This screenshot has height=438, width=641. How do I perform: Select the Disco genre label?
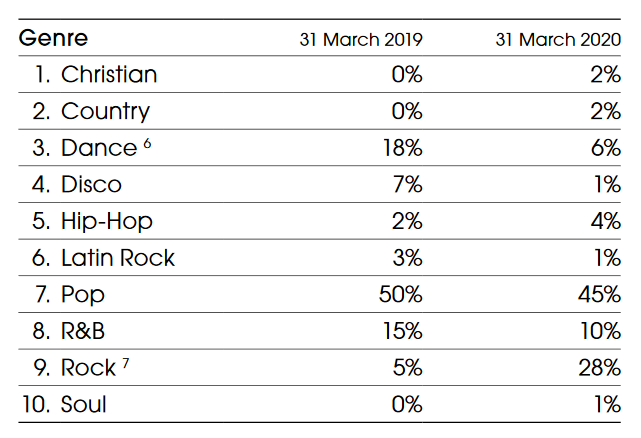click(x=91, y=185)
